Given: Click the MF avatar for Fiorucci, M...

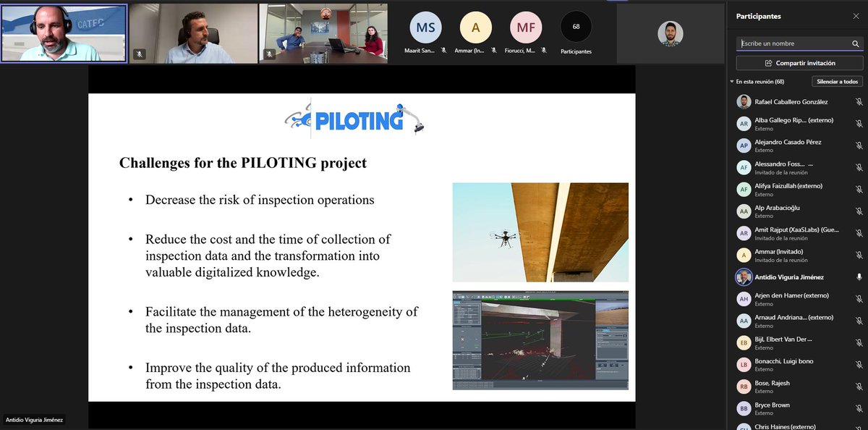Looking at the screenshot, I should (x=526, y=28).
